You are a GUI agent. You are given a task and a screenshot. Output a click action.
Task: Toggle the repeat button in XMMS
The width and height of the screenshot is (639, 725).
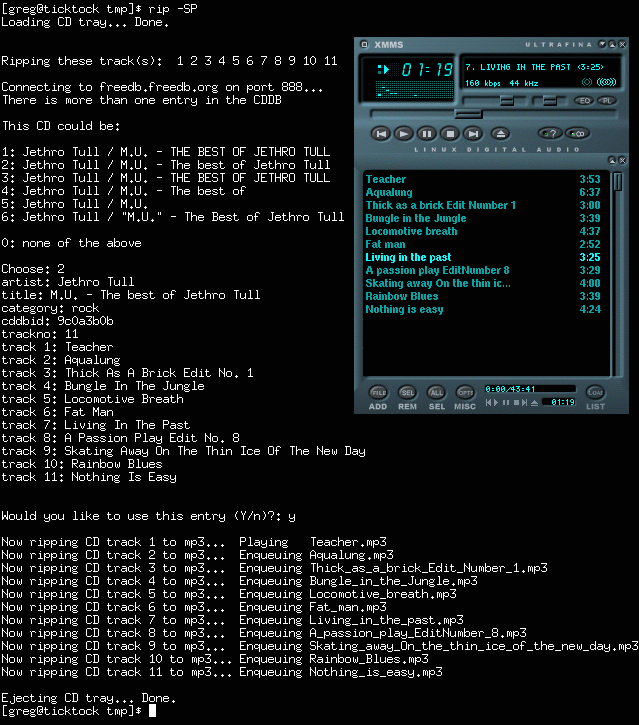pyautogui.click(x=577, y=133)
